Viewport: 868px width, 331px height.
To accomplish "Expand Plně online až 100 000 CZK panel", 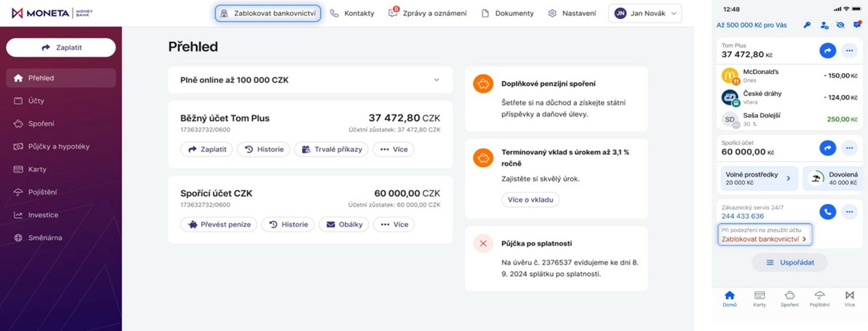I will [x=310, y=80].
